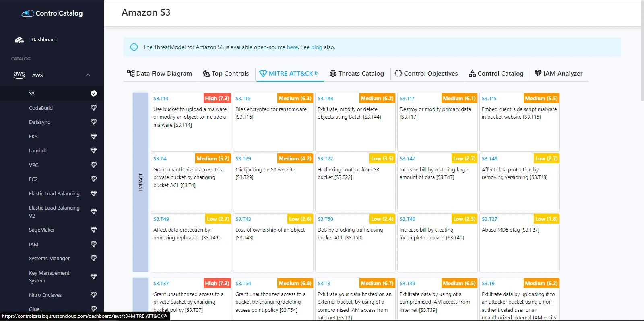Click the diamond icon beside SageMaker
The width and height of the screenshot is (644, 321).
pos(94,230)
